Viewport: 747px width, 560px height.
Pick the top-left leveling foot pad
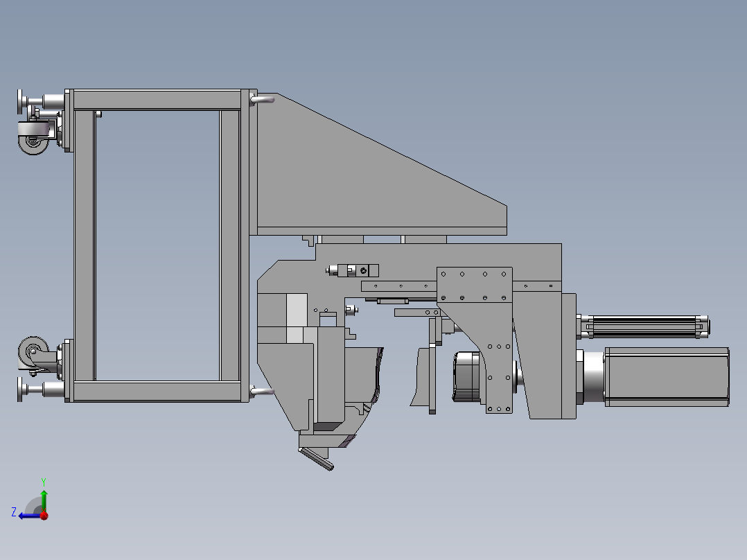point(21,101)
